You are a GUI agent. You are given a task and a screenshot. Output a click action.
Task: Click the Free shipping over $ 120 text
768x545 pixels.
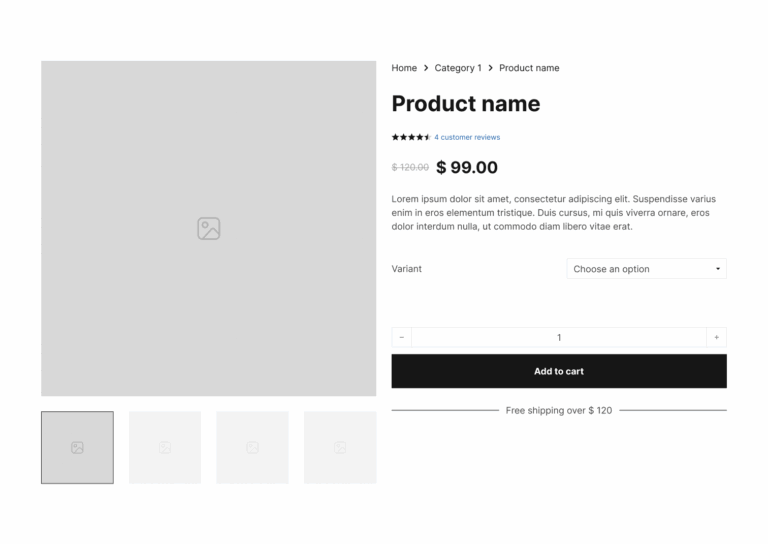tap(558, 410)
